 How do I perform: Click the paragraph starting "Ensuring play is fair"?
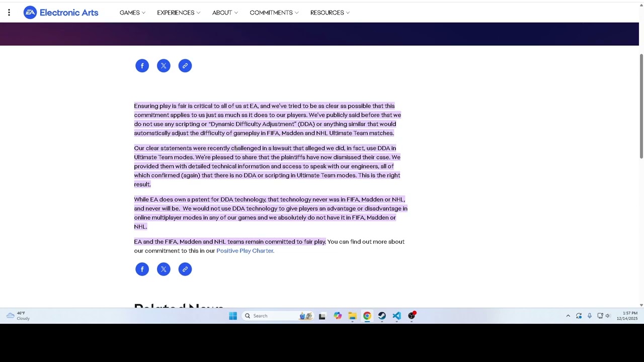point(268,120)
